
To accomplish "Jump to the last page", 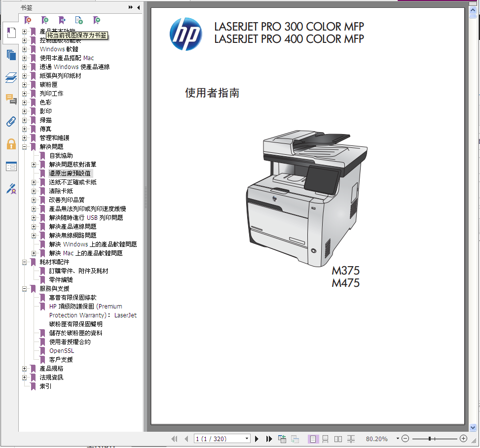I will tap(269, 439).
